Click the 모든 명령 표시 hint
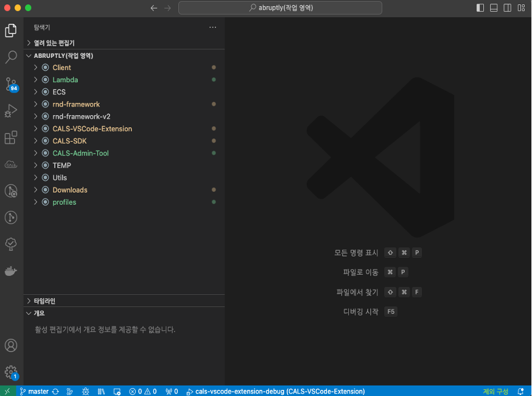 pos(356,252)
